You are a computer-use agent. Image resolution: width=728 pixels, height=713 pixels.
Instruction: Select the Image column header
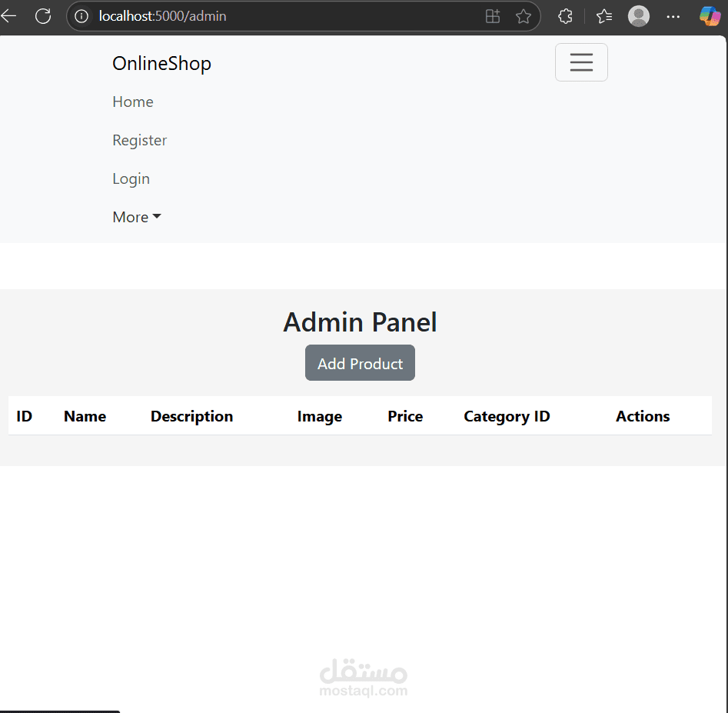click(x=320, y=416)
